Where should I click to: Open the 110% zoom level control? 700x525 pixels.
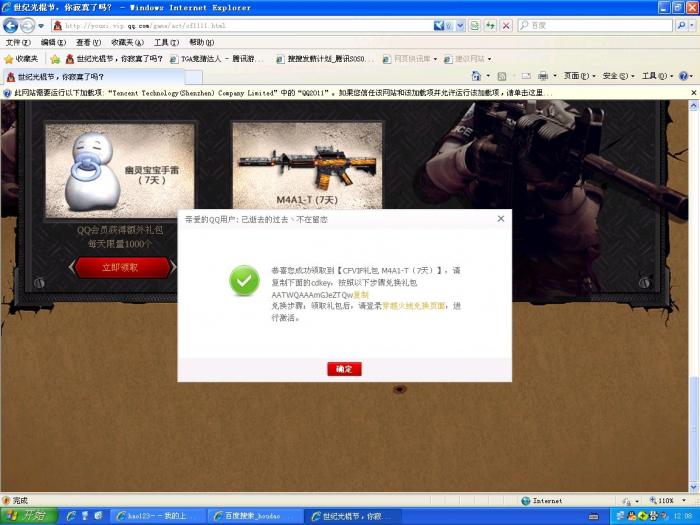pyautogui.click(x=666, y=500)
